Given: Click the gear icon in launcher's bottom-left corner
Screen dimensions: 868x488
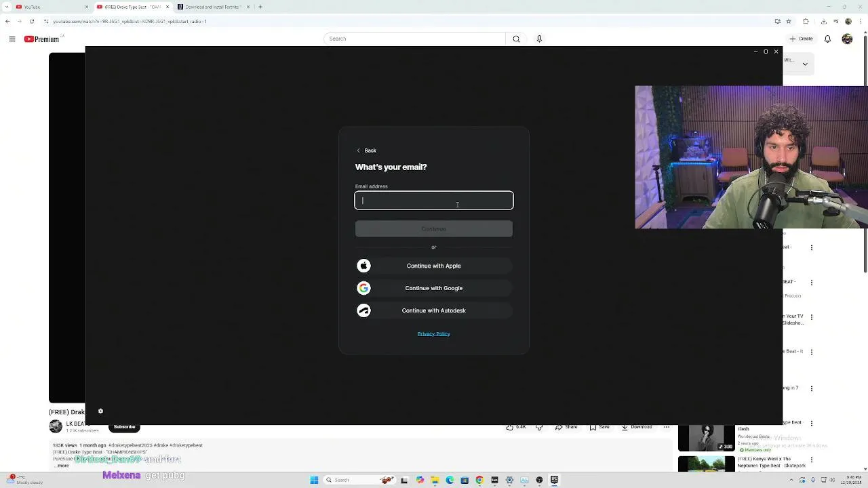Looking at the screenshot, I should click(x=100, y=411).
